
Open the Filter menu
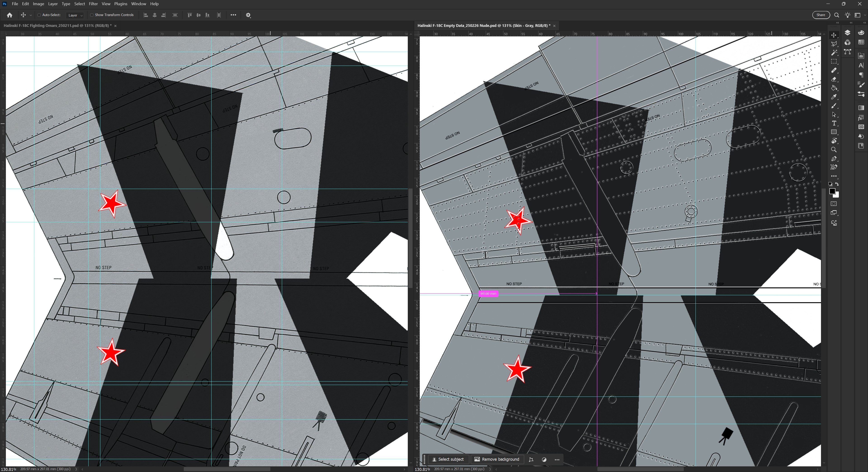tap(93, 4)
